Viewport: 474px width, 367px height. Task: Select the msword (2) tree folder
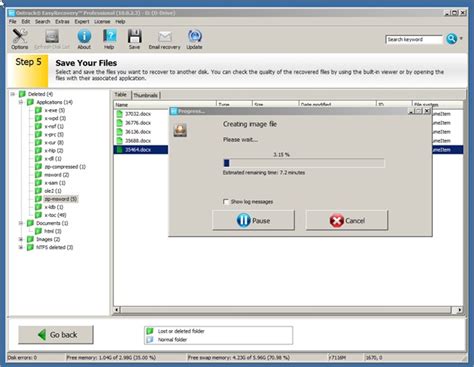coord(57,175)
